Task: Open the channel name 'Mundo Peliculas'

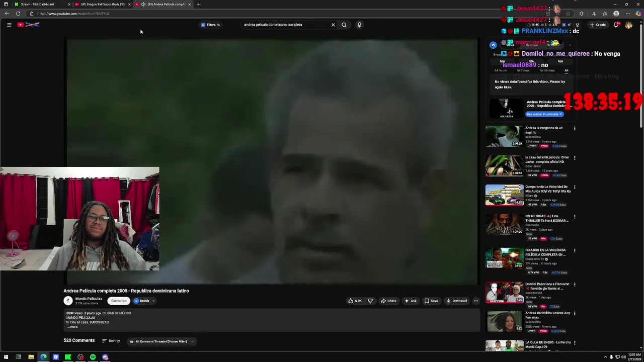Action: [89, 299]
